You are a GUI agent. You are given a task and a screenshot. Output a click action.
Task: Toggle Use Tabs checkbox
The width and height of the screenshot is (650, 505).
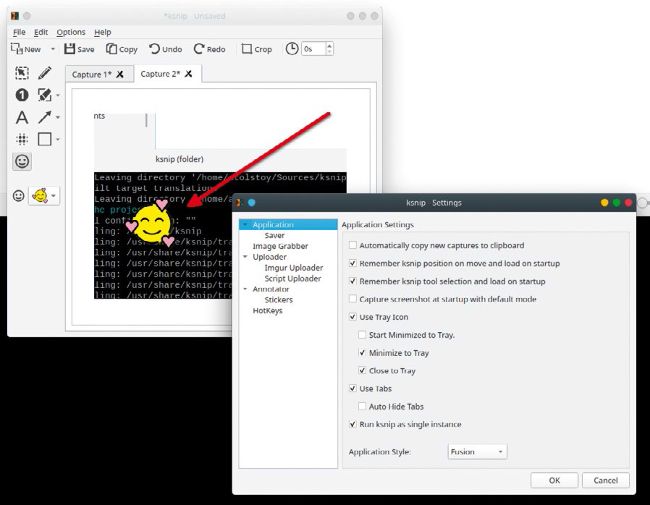point(353,388)
